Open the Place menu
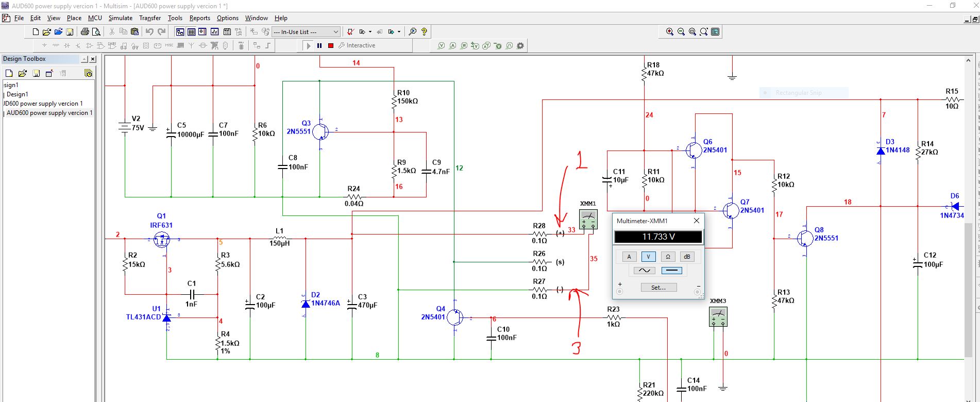The width and height of the screenshot is (980, 402). pos(74,18)
